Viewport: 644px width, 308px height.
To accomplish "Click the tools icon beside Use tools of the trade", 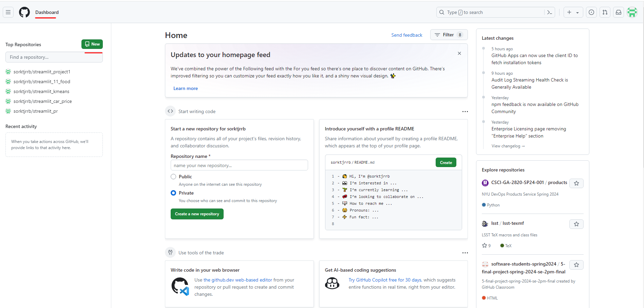I will (x=170, y=252).
